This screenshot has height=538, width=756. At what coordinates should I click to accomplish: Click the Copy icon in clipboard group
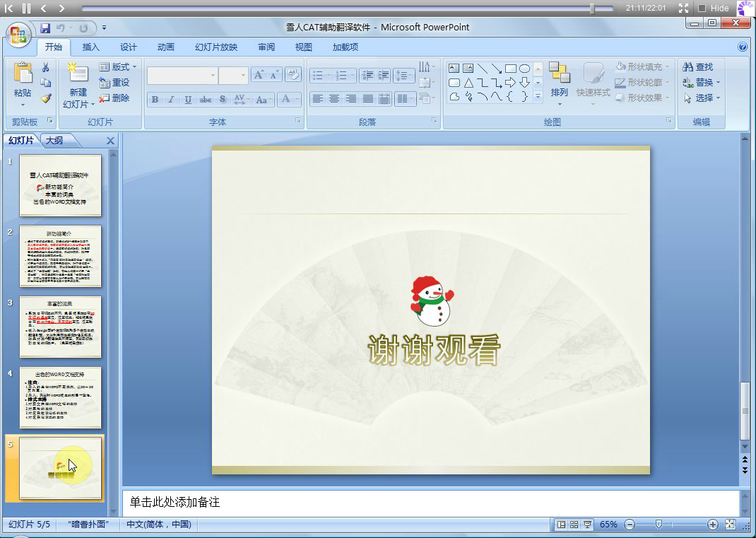(46, 83)
